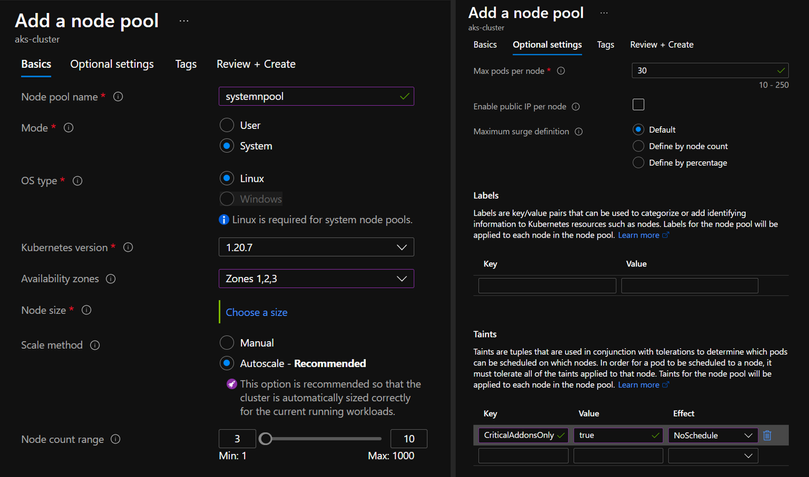This screenshot has height=477, width=809.
Task: Click Choose a size link
Action: click(x=256, y=312)
